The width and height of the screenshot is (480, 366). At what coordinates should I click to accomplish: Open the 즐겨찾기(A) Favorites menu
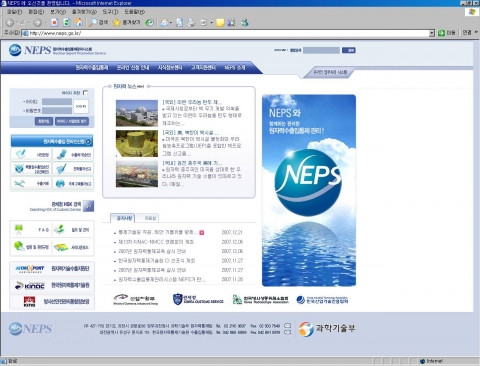click(84, 12)
